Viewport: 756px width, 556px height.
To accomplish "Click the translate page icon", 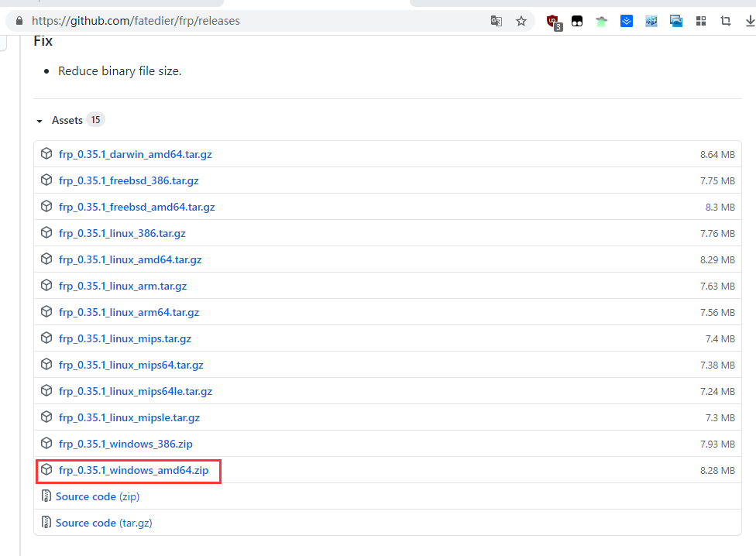I will point(496,21).
